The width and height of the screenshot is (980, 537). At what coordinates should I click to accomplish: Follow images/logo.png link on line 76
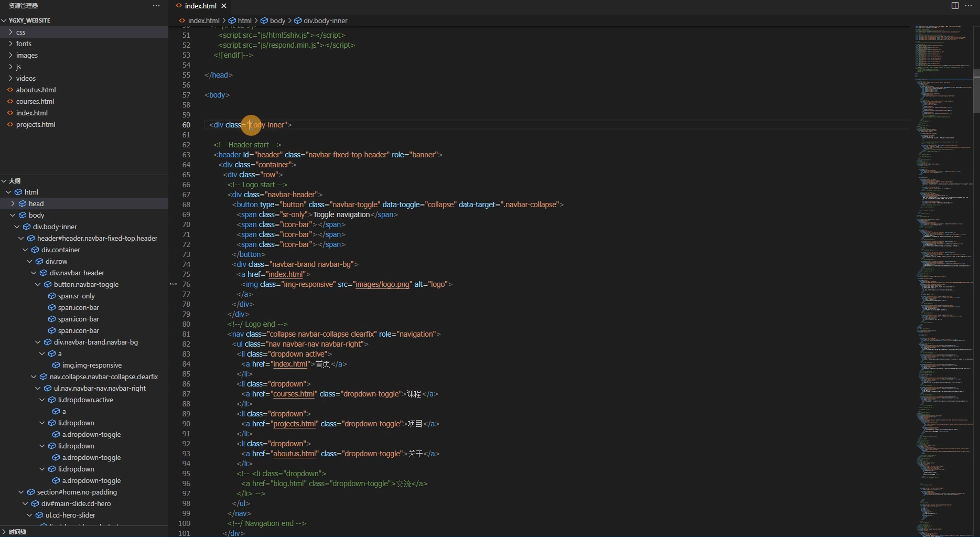(x=382, y=284)
